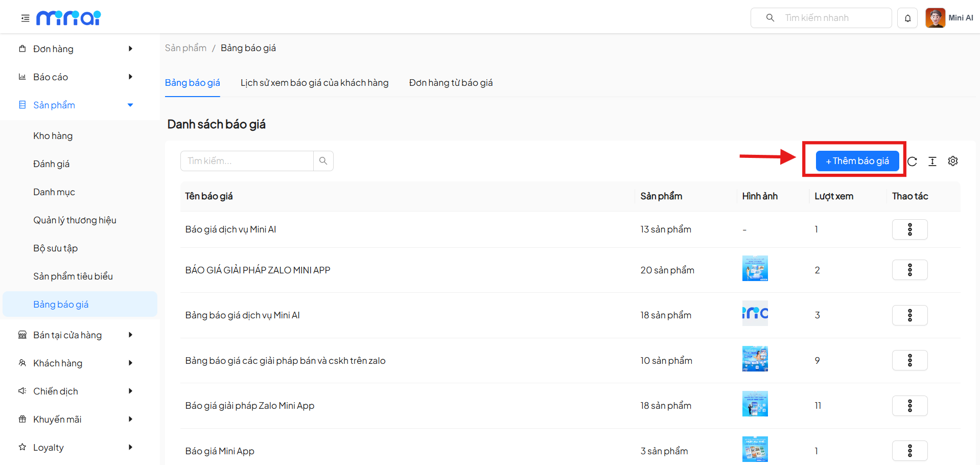Click the refresh list icon

pos(912,161)
